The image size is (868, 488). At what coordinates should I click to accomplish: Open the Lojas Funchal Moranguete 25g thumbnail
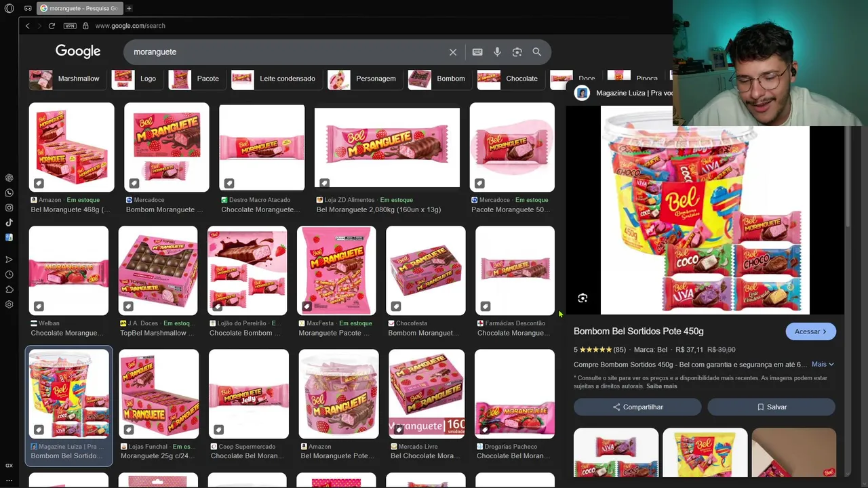[159, 394]
